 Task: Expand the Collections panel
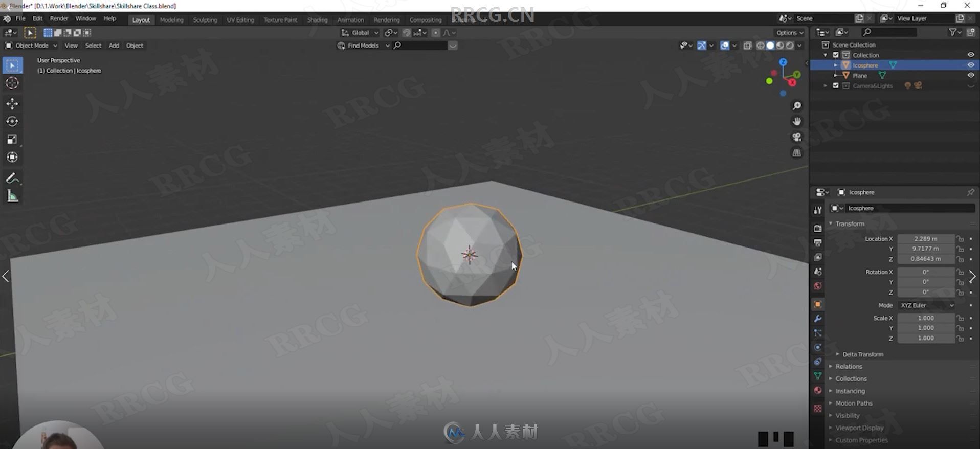(851, 379)
